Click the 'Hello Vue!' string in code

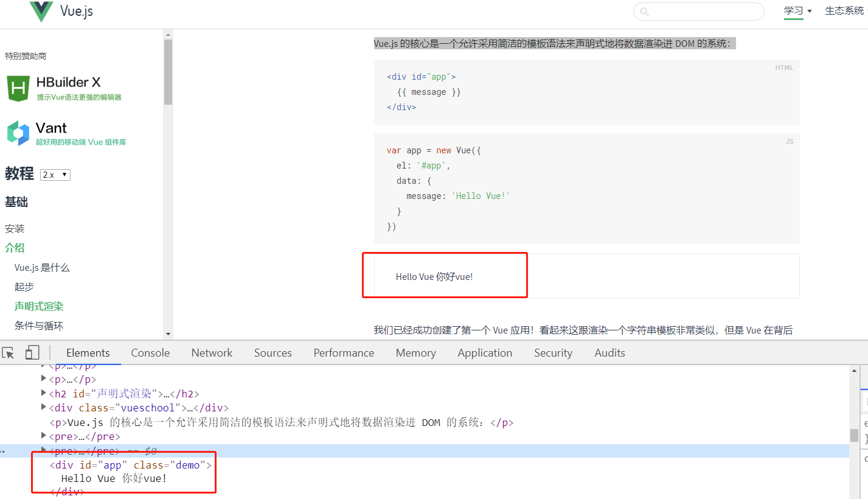pyautogui.click(x=481, y=196)
